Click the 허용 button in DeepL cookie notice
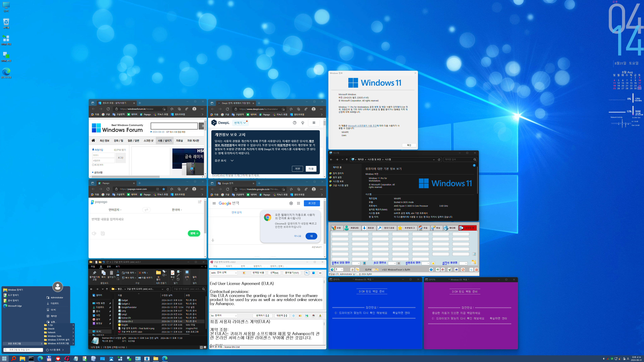Viewport: 644px width, 362px height. (311, 169)
